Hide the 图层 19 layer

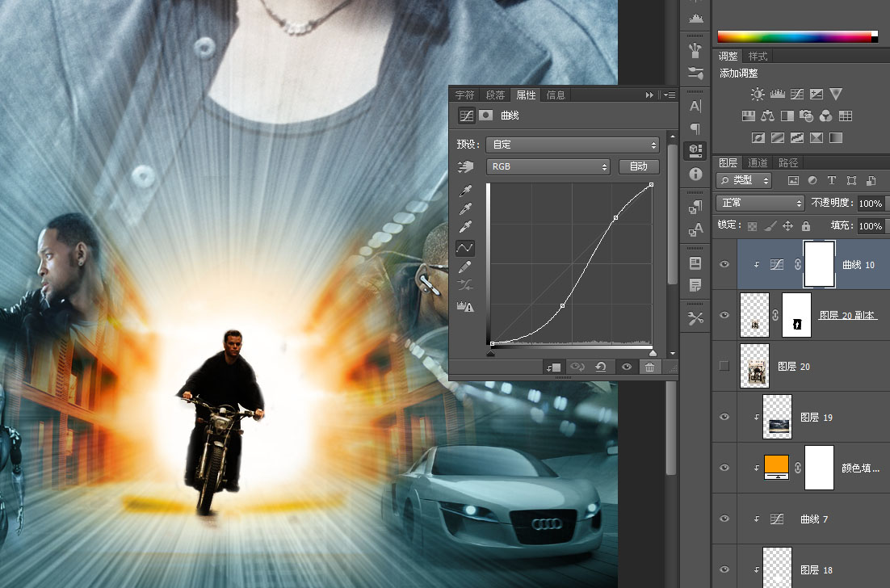click(x=724, y=417)
